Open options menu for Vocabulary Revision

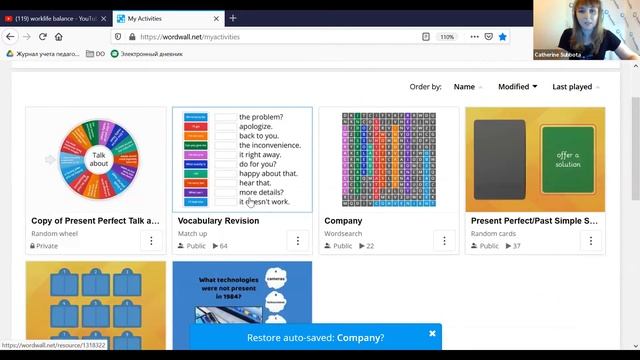click(x=298, y=241)
